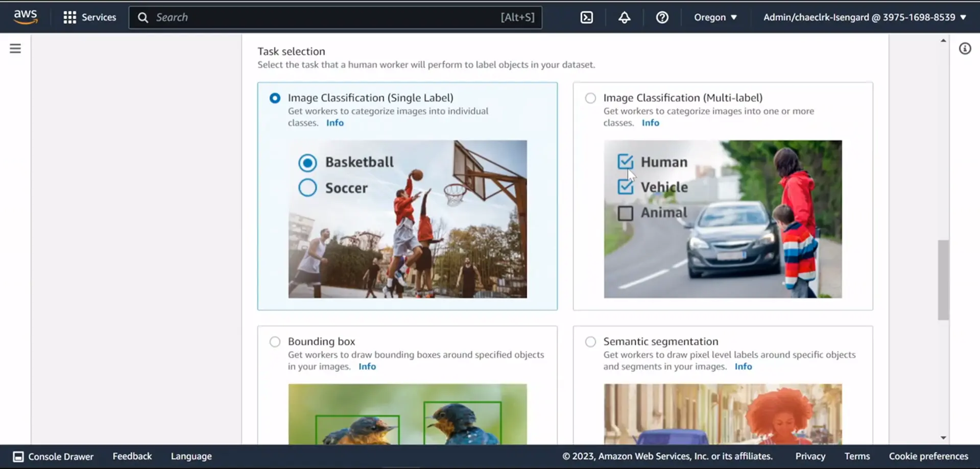Open Cookie preferences
Viewport: 980px width, 469px height.
928,456
